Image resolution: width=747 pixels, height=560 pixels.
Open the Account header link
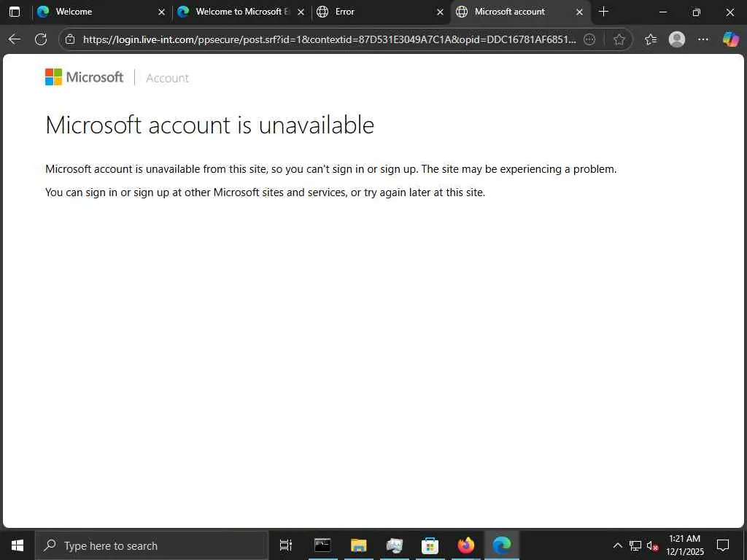[167, 78]
